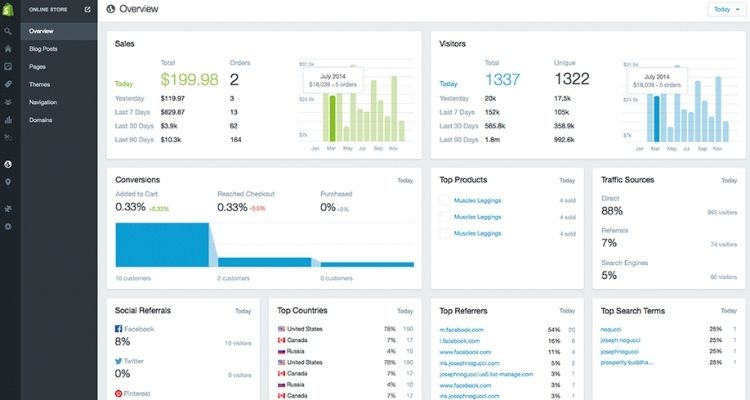Click the Shopify logo in the sidebar
This screenshot has height=400, width=750.
coord(9,10)
